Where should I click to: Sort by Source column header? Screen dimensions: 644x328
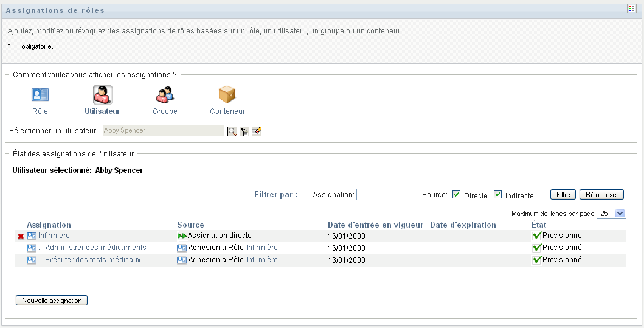(x=190, y=225)
